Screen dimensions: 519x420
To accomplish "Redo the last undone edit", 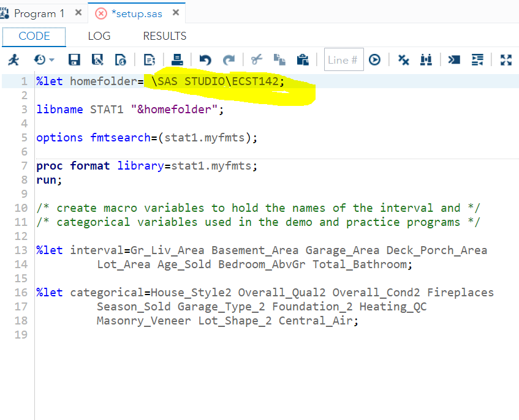I will (x=229, y=60).
